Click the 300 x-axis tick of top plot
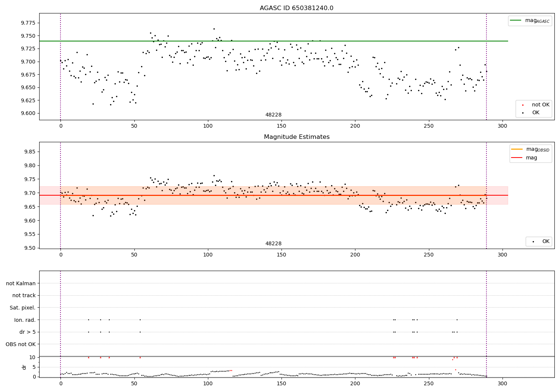Viewport: 560px width, 392px height. (503, 126)
